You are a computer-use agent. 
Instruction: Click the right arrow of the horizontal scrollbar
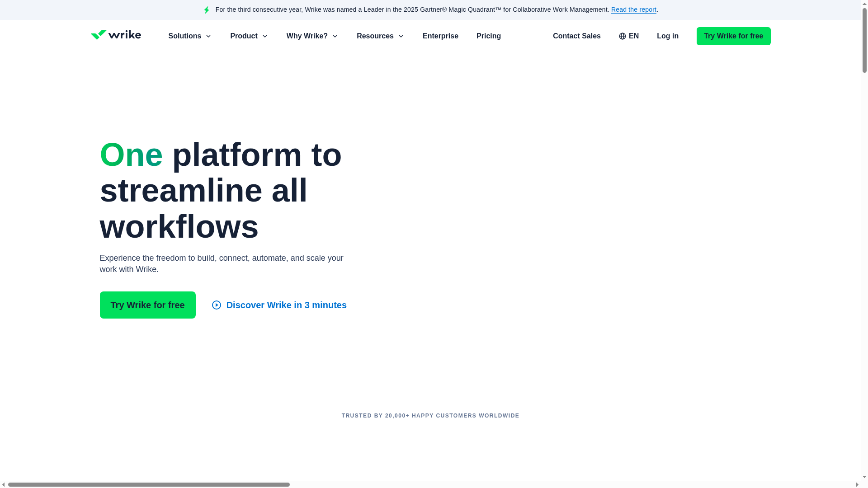(x=858, y=484)
